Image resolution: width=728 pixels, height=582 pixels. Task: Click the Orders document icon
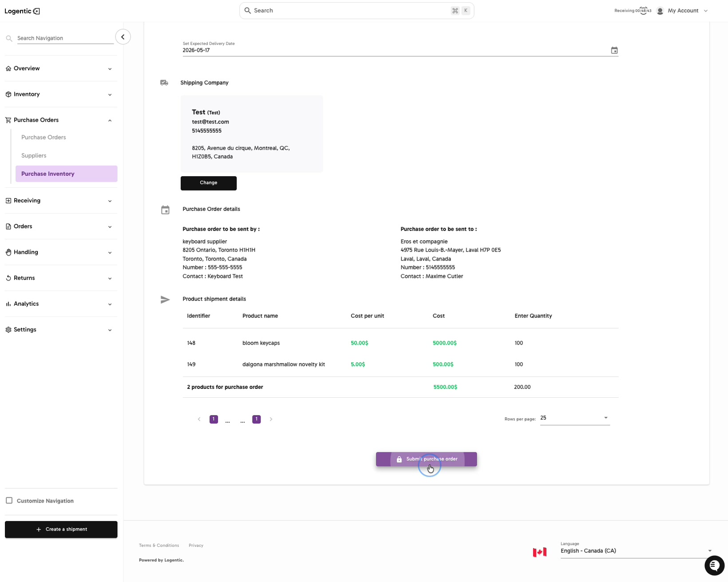point(8,226)
